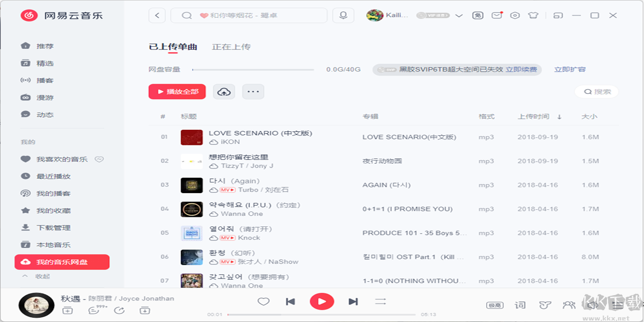Screen dimensions: 644x322
Task: Switch to mini-player mode icon
Action: pyautogui.click(x=557, y=16)
